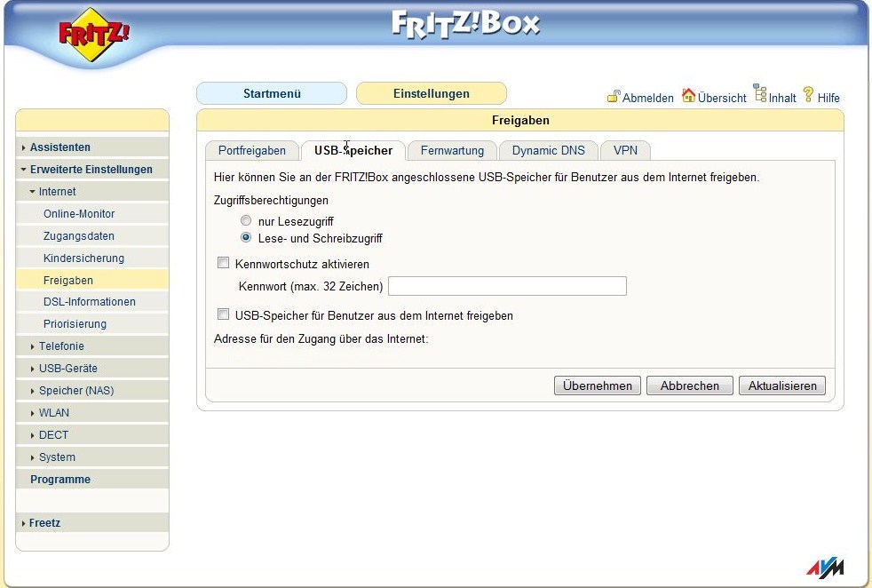Click the Abbrechen button
The height and width of the screenshot is (588, 872).
coord(690,385)
